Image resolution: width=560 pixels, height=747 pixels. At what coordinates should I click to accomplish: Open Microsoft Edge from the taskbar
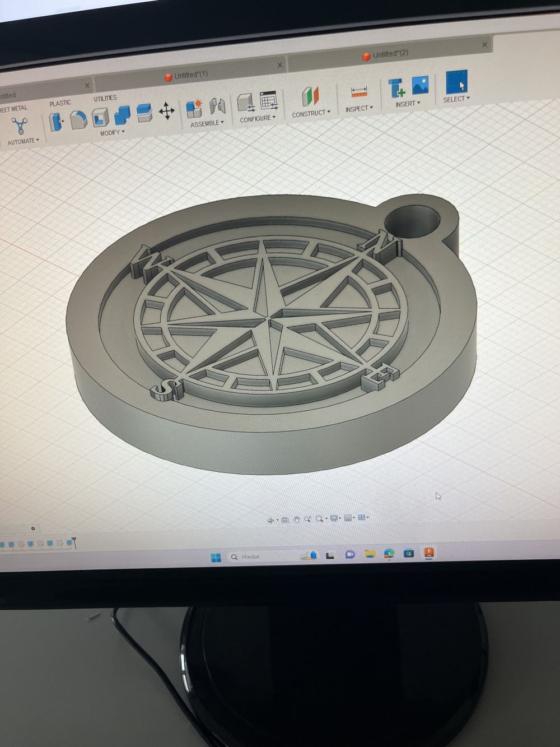[389, 554]
